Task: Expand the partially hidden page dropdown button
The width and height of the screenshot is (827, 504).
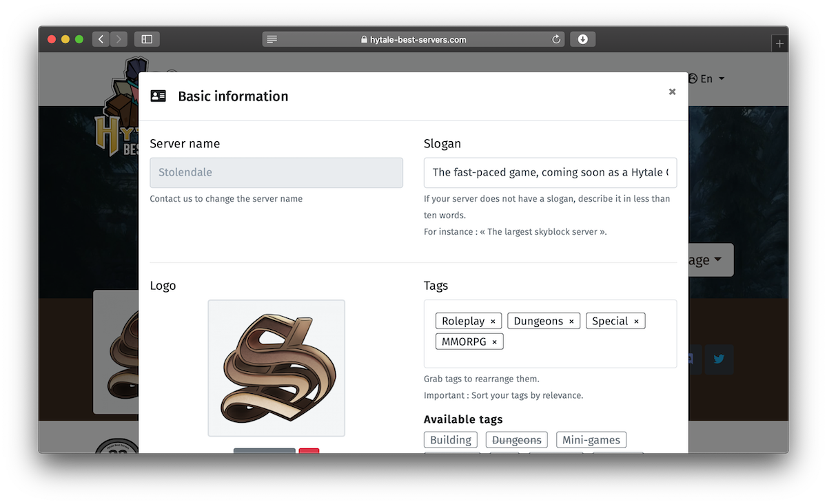Action: coord(710,260)
